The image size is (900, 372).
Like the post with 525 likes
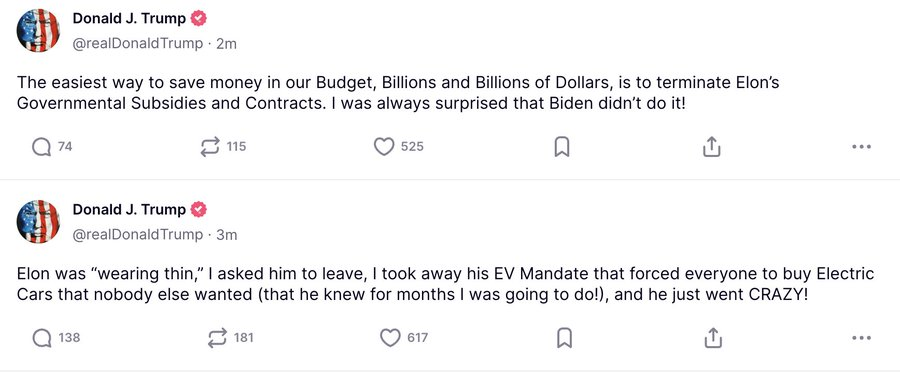pos(398,147)
